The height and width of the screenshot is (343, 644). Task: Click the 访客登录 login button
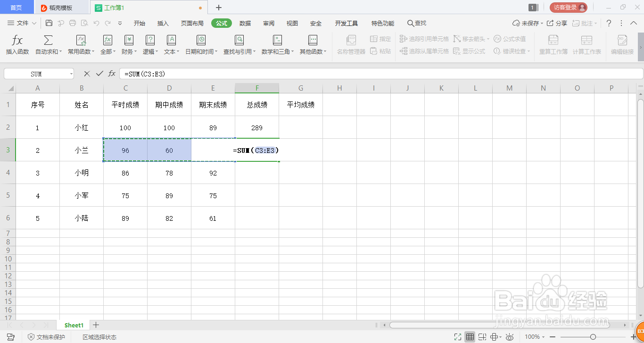tap(568, 7)
